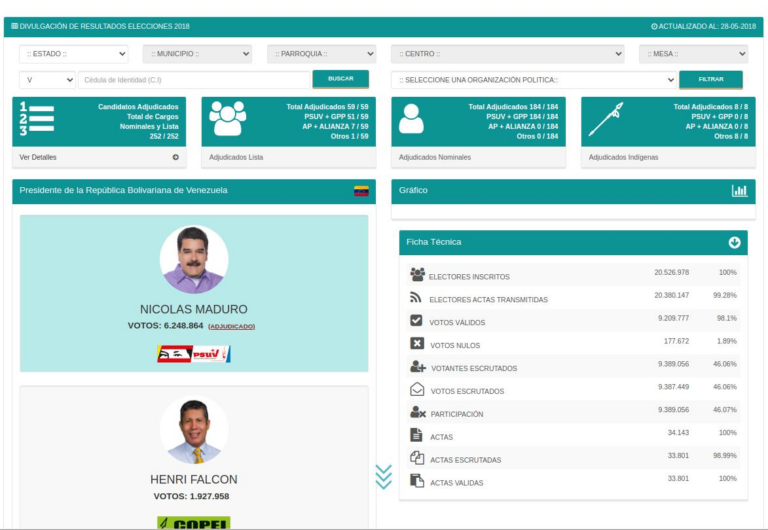
Task: Click the down-arrow circle icon in Ficha Técnica
Action: click(x=735, y=242)
